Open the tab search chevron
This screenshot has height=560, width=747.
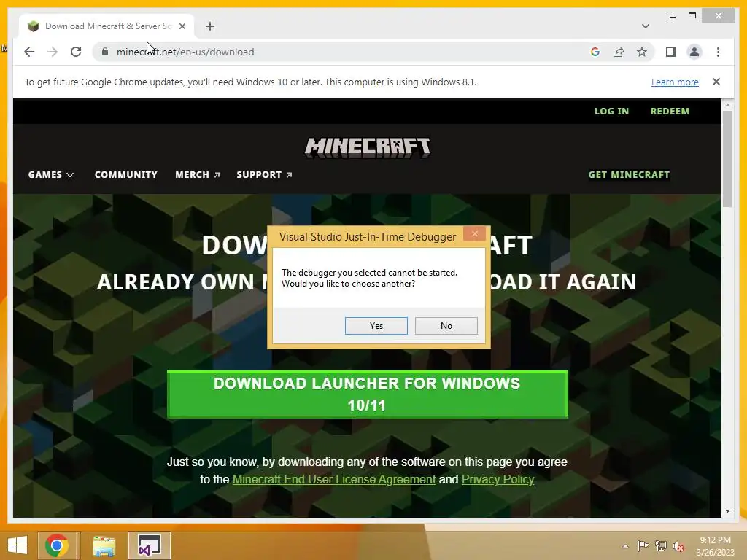(645, 26)
